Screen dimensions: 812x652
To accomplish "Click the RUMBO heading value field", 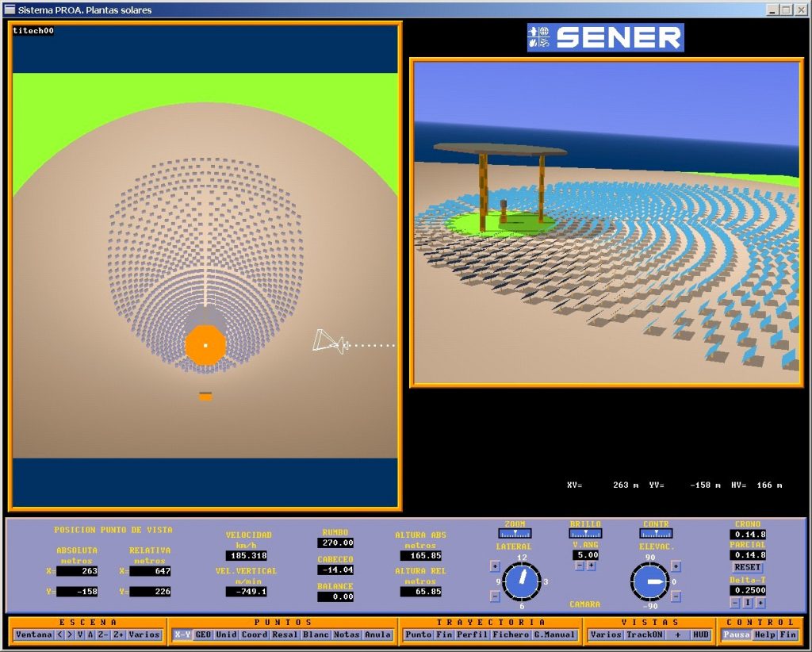I will point(335,543).
